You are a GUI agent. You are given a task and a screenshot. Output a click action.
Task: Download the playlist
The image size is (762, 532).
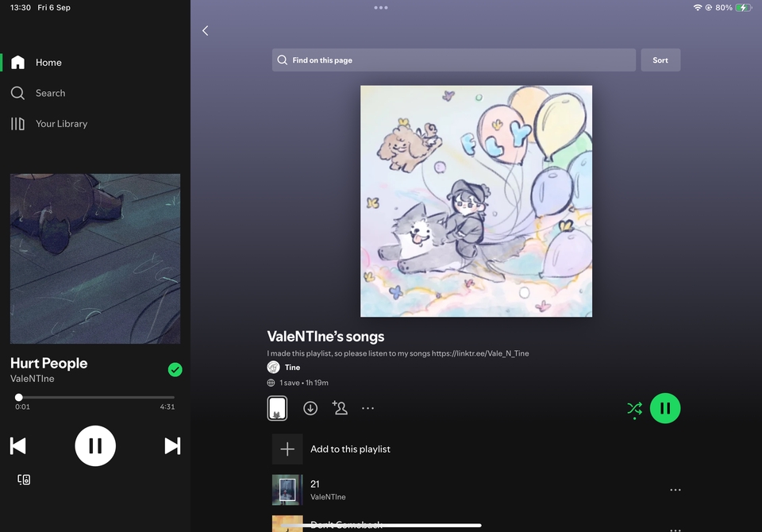click(310, 408)
